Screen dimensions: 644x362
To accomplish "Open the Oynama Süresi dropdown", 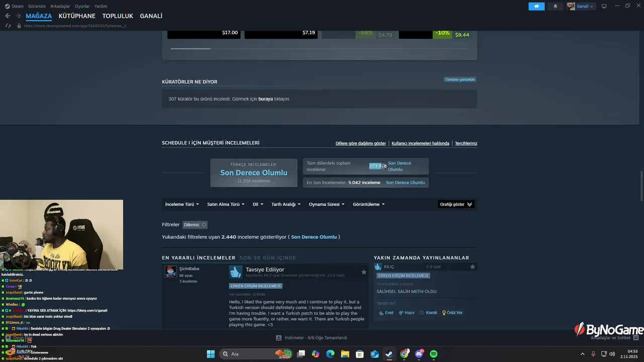I will (327, 204).
